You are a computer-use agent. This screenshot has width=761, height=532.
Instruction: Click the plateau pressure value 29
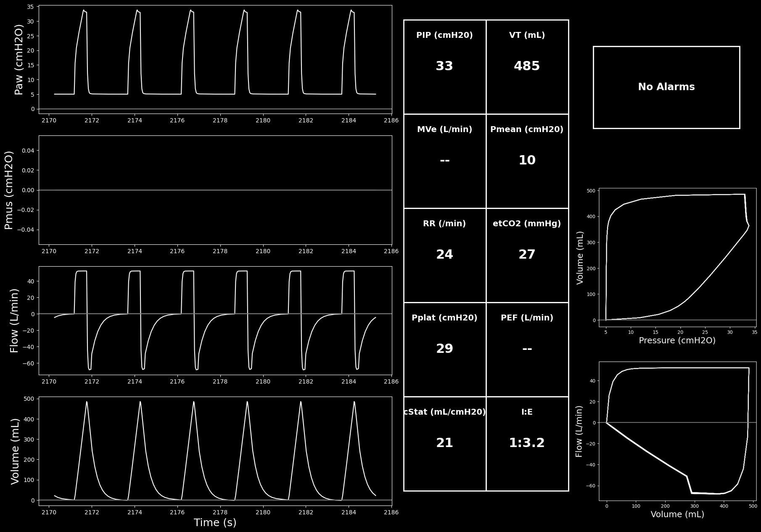tap(444, 349)
